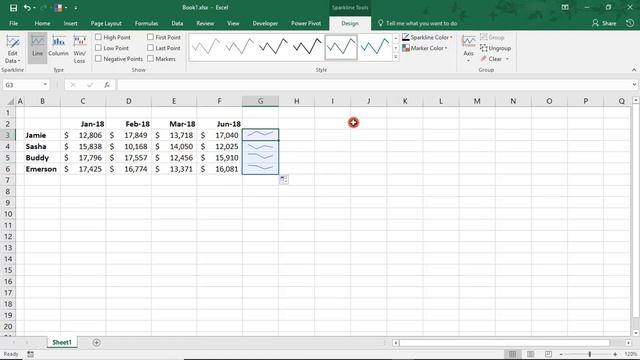Ungroup the selected sparklines
The width and height of the screenshot is (640, 360).
click(496, 48)
